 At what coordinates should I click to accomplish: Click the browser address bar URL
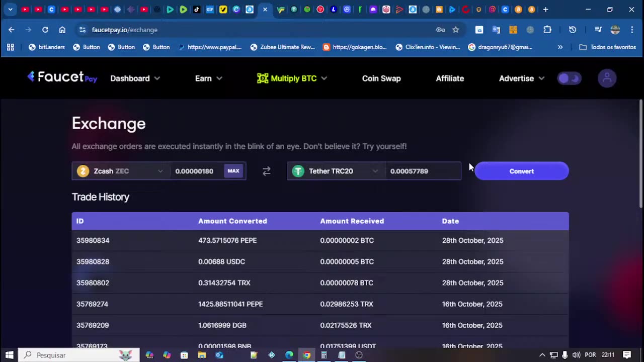[125, 30]
